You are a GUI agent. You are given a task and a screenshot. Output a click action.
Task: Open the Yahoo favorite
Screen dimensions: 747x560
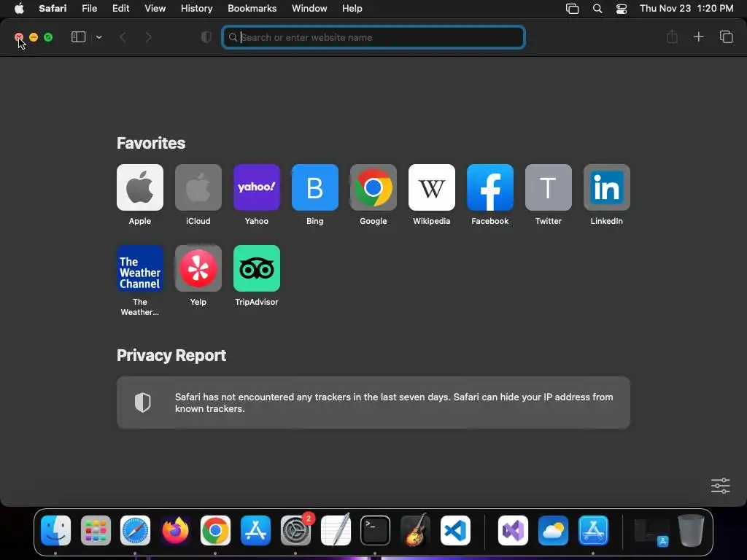tap(256, 187)
